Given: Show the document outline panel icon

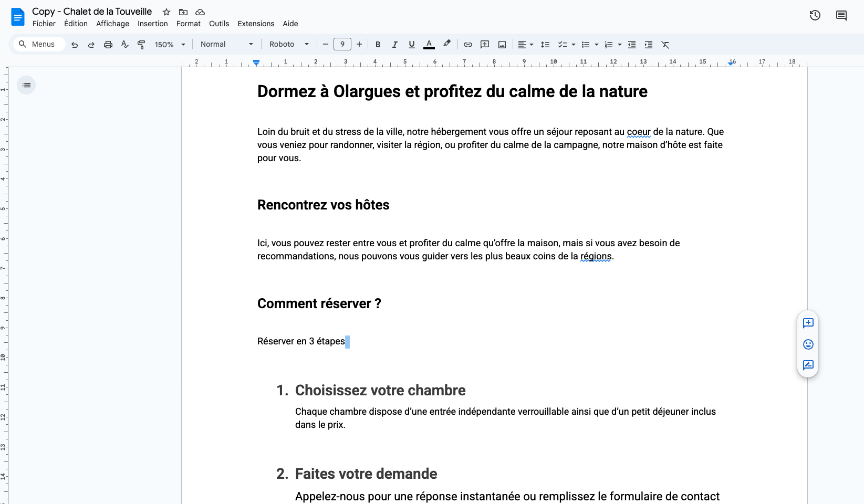Looking at the screenshot, I should coord(26,85).
